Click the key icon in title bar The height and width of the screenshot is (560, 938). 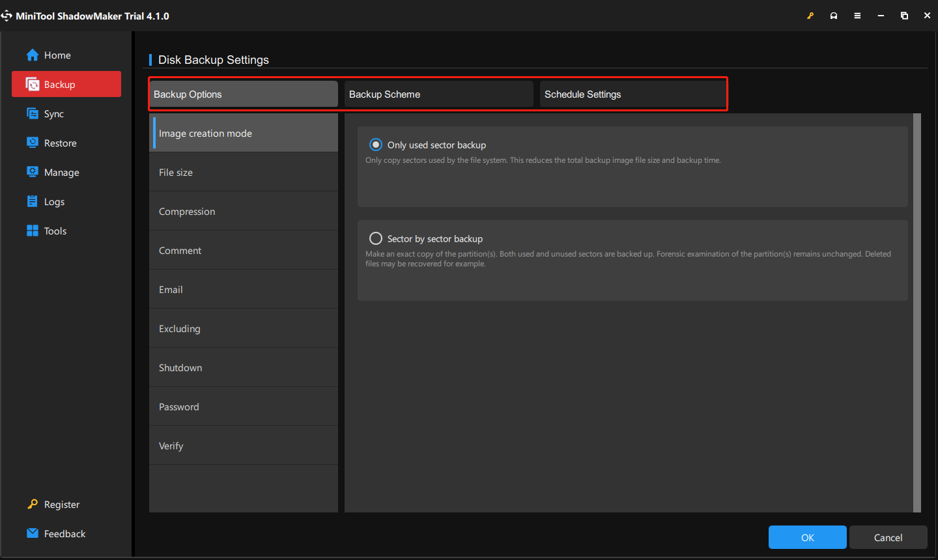810,16
